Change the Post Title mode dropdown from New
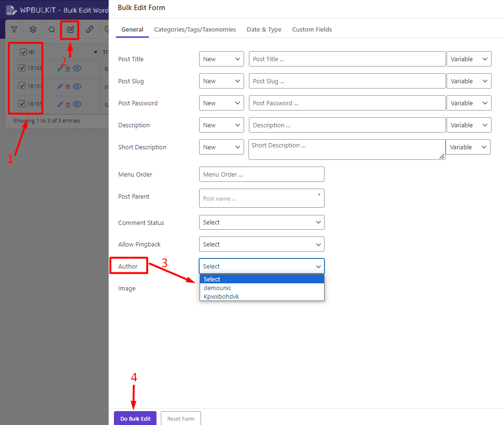 click(x=221, y=59)
